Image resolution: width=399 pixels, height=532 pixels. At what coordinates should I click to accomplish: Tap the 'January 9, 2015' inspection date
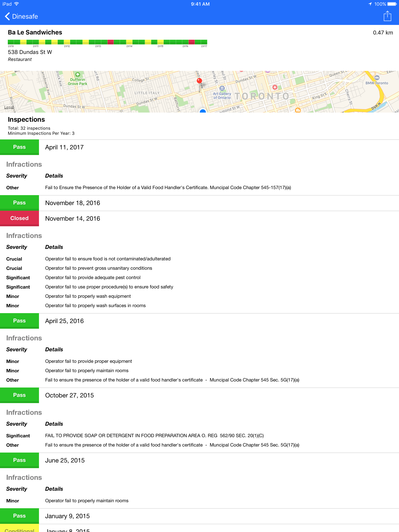[x=67, y=516]
